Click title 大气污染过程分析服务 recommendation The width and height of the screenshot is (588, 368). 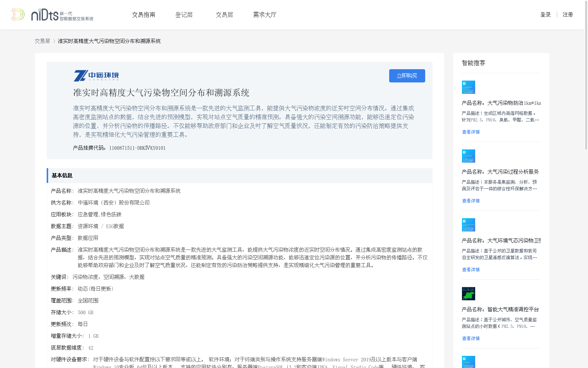501,172
